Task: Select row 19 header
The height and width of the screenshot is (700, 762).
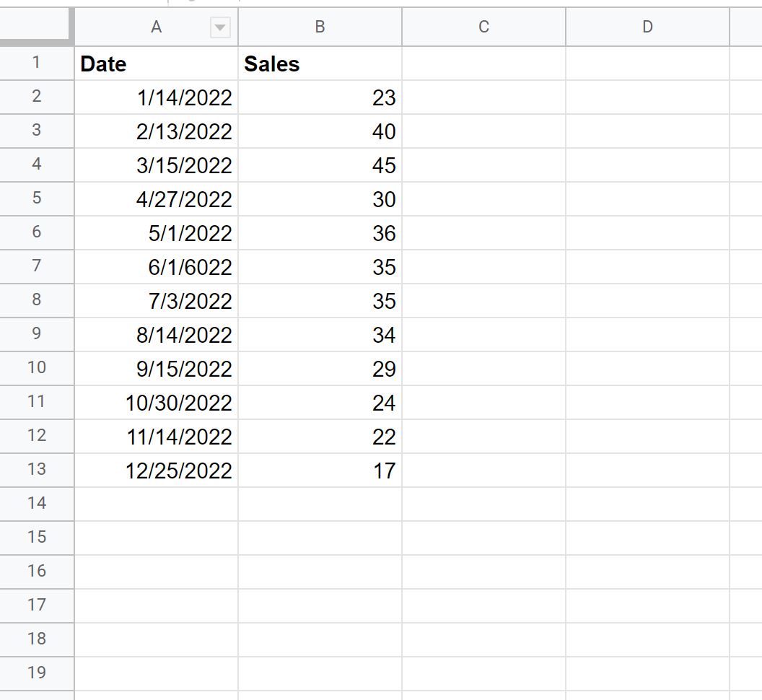Action: click(37, 673)
